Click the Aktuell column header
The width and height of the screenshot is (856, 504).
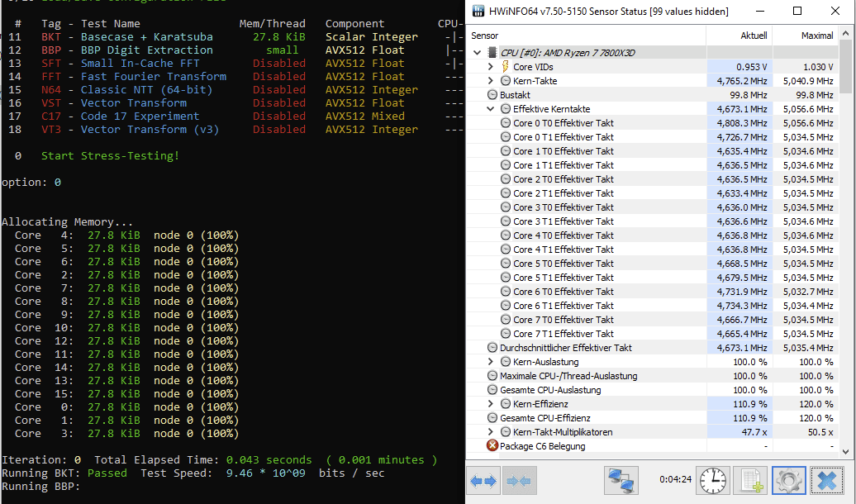coord(739,36)
